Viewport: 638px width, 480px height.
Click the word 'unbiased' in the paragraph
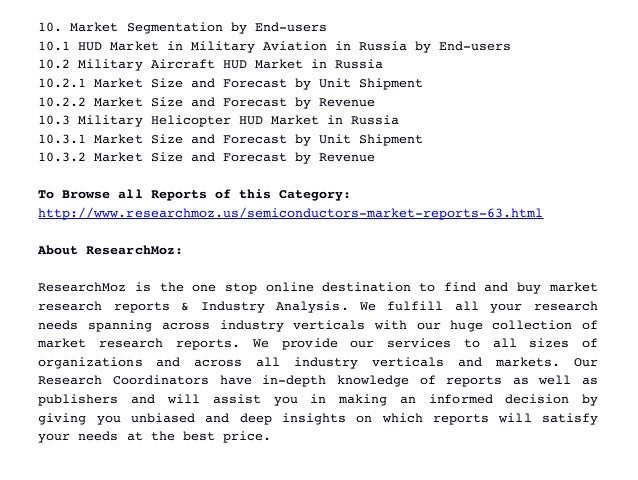(164, 418)
